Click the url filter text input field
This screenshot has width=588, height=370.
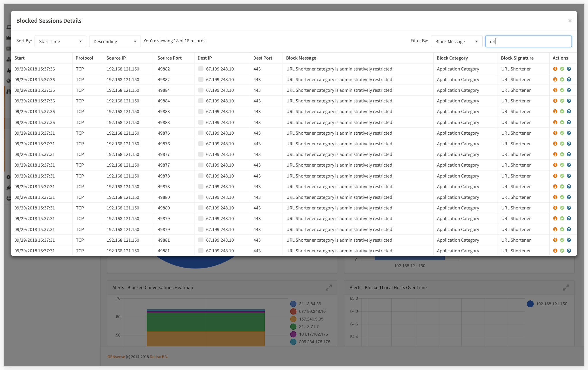[x=528, y=41]
